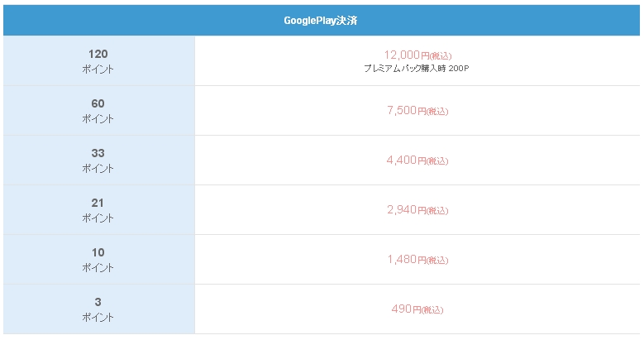
Task: Select the 120 ポイント cell
Action: click(99, 61)
